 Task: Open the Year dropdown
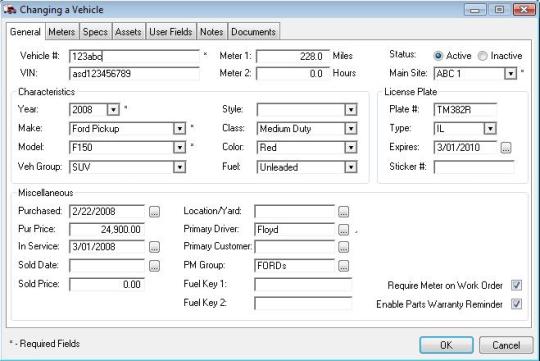pyautogui.click(x=113, y=110)
